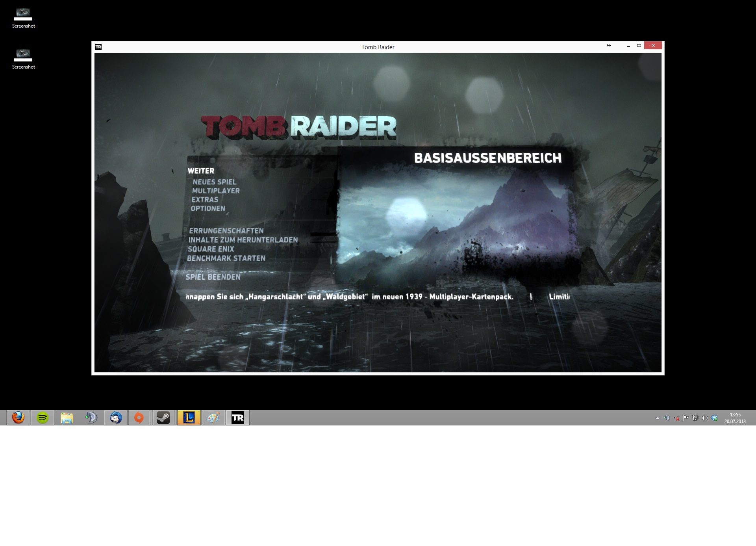This screenshot has height=546, width=756.
Task: Open Origin client from the taskbar
Action: click(139, 418)
